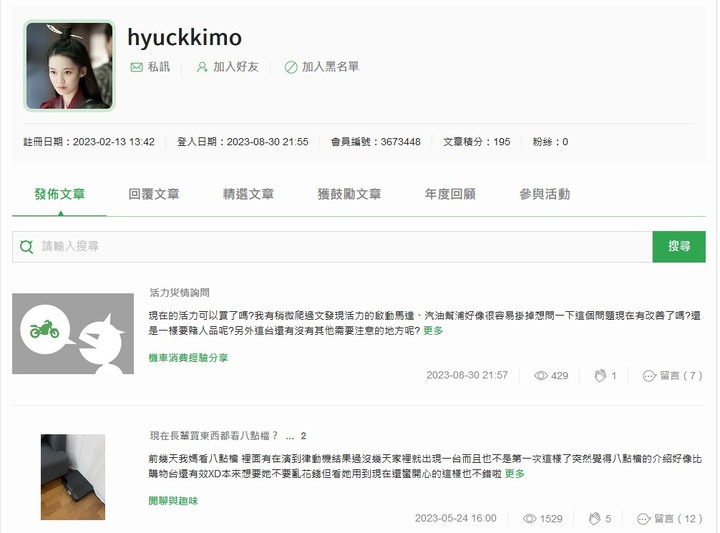
Task: Open the 精選文章 tab
Action: [248, 194]
